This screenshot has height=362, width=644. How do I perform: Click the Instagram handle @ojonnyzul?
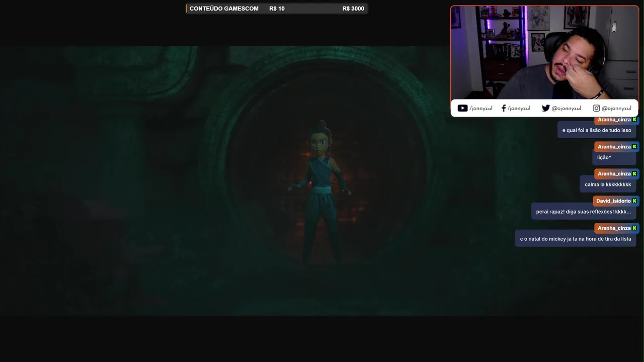pos(616,108)
